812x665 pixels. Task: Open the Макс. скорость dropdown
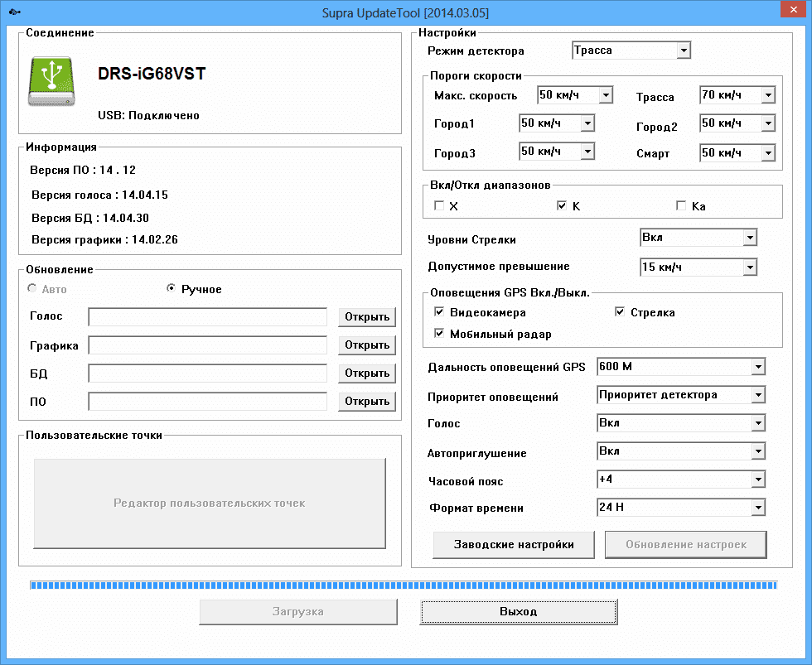(575, 95)
